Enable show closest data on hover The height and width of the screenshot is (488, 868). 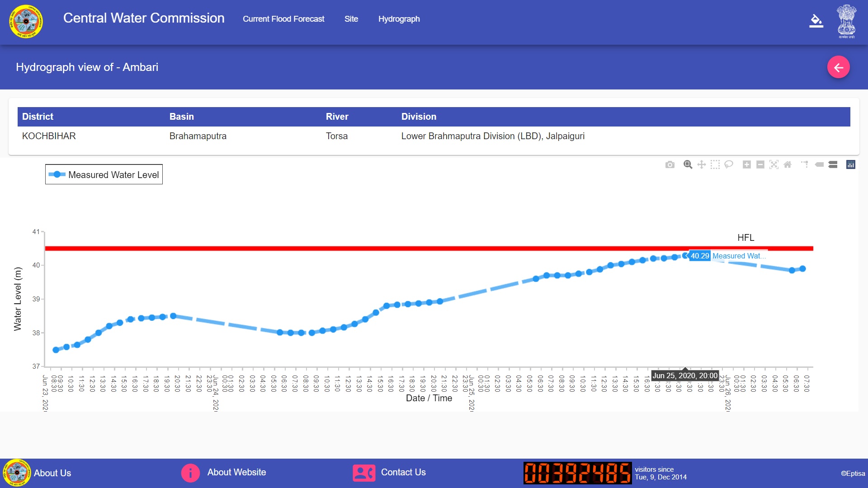pos(819,165)
